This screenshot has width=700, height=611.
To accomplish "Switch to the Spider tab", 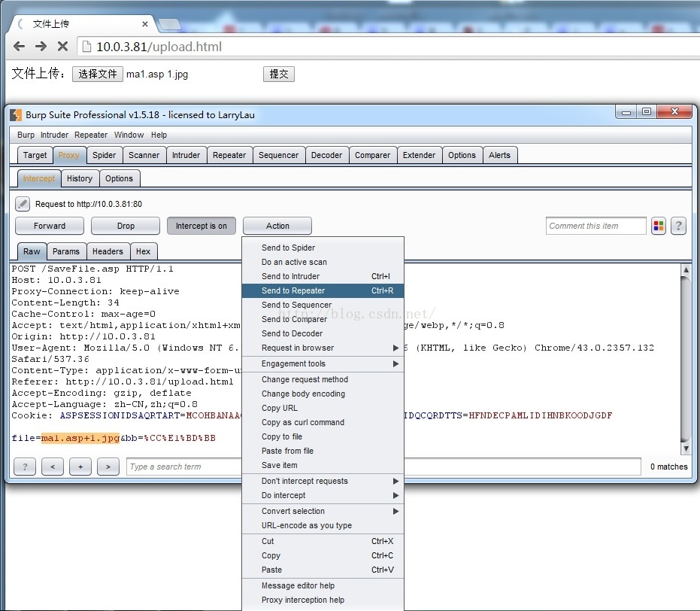I will (x=104, y=155).
